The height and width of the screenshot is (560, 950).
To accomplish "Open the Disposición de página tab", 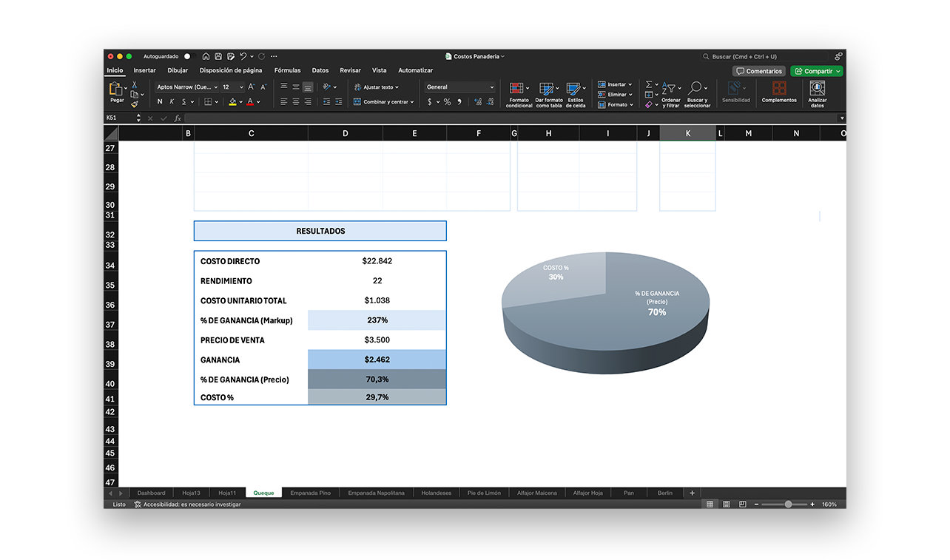I will tap(231, 70).
